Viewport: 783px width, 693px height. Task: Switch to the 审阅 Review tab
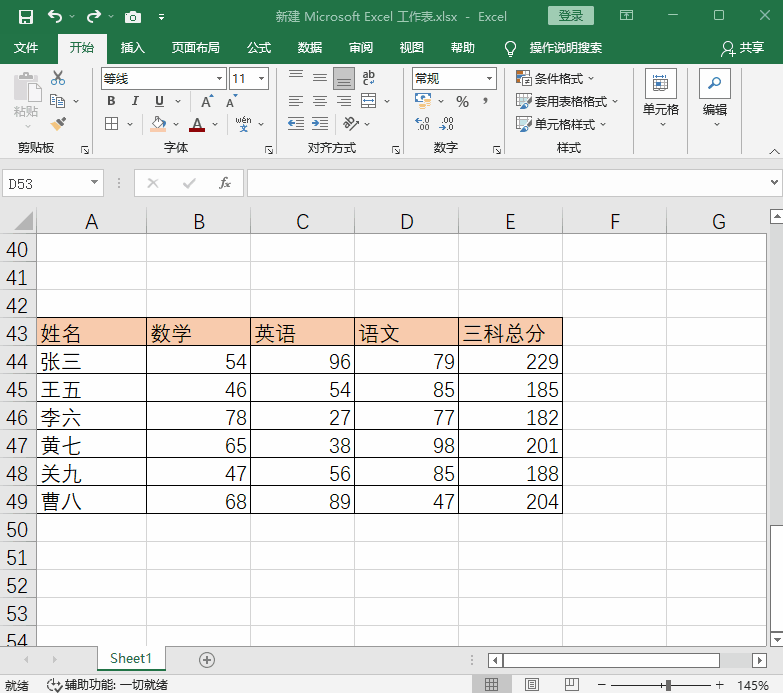click(361, 48)
